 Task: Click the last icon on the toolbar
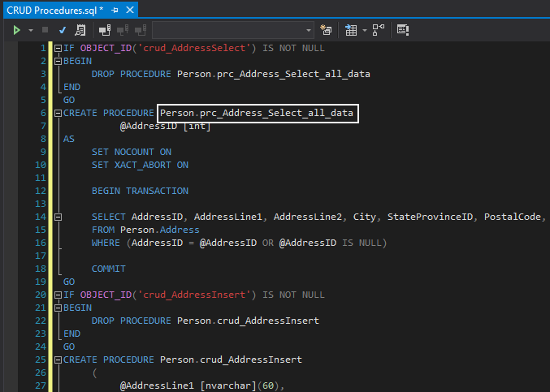pos(402,30)
